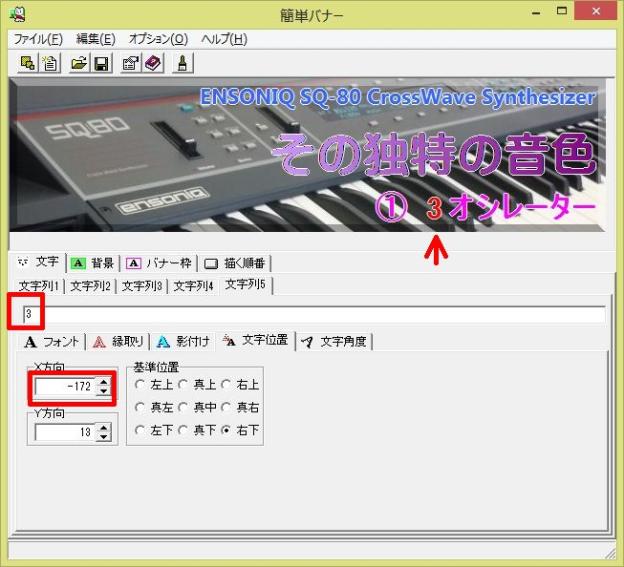Screen dimensions: 624x567
Task: Select the 文字列3 tab
Action: click(x=142, y=286)
